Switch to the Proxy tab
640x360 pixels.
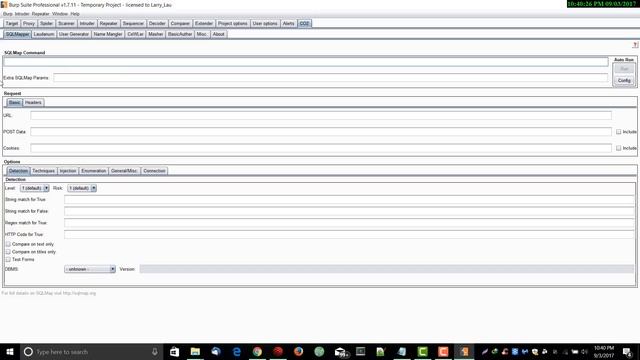coord(29,23)
